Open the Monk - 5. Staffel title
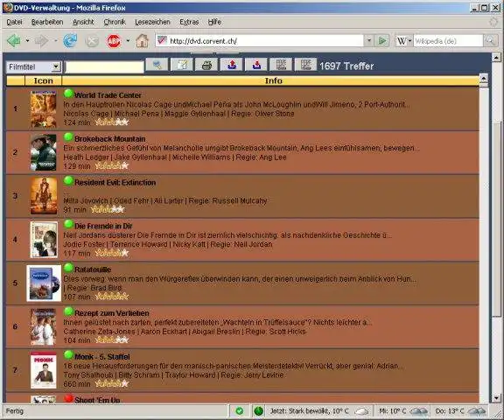This screenshot has height=420, width=504. 102,357
